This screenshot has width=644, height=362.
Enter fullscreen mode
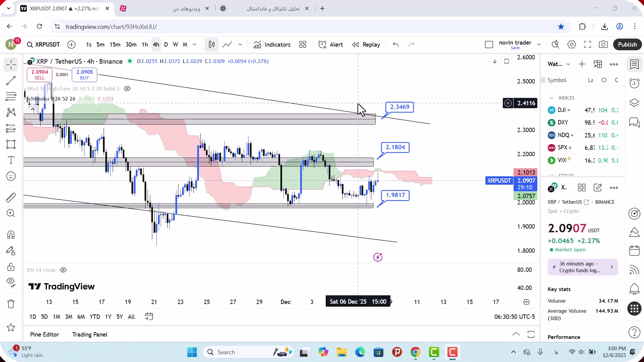pyautogui.click(x=587, y=45)
